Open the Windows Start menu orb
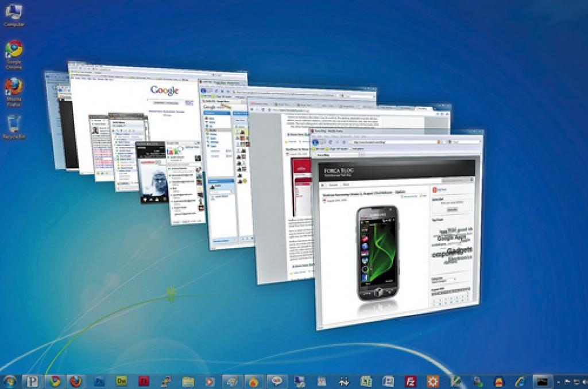Image resolution: width=588 pixels, height=389 pixels. click(x=10, y=381)
